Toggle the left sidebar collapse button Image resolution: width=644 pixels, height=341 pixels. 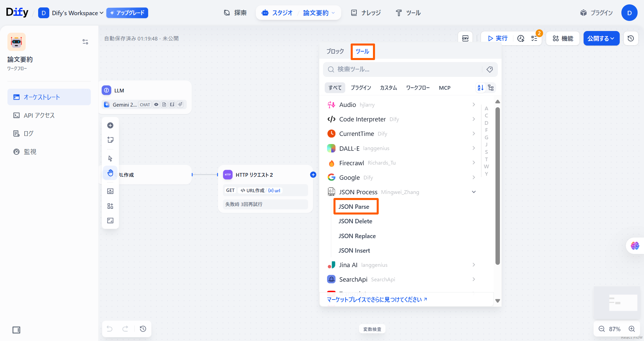[16, 330]
